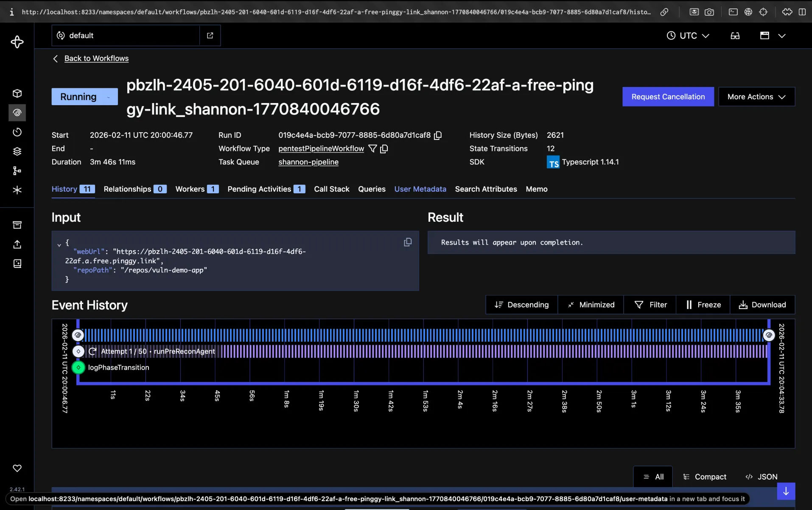Image resolution: width=812 pixels, height=510 pixels.
Task: Open the Nexus asterisk icon in sidebar
Action: click(x=17, y=190)
